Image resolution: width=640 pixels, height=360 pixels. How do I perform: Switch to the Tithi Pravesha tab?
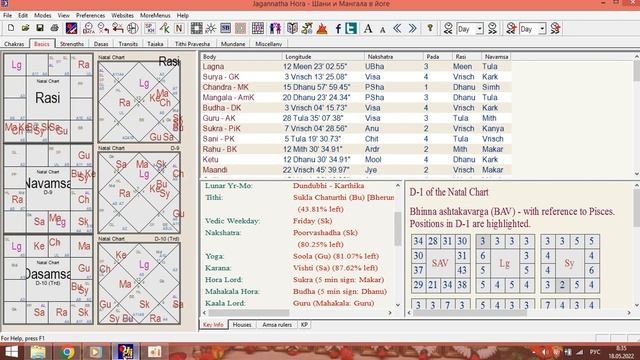coord(192,44)
